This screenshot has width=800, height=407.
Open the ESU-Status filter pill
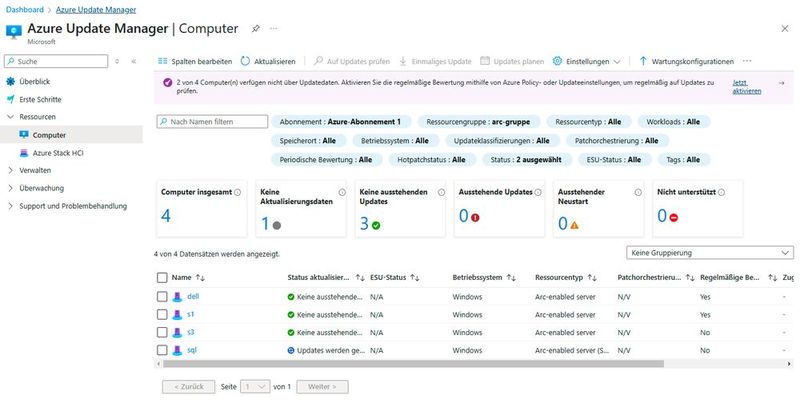pyautogui.click(x=614, y=160)
